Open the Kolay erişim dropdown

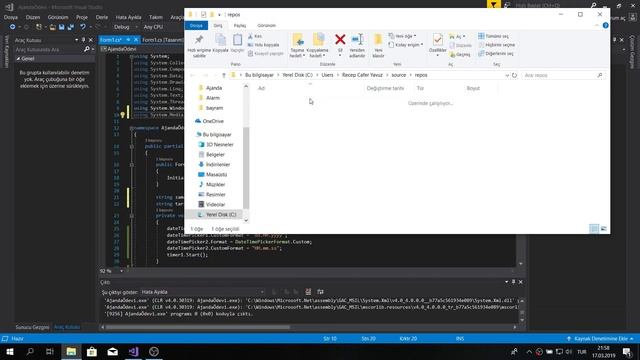tap(406, 45)
